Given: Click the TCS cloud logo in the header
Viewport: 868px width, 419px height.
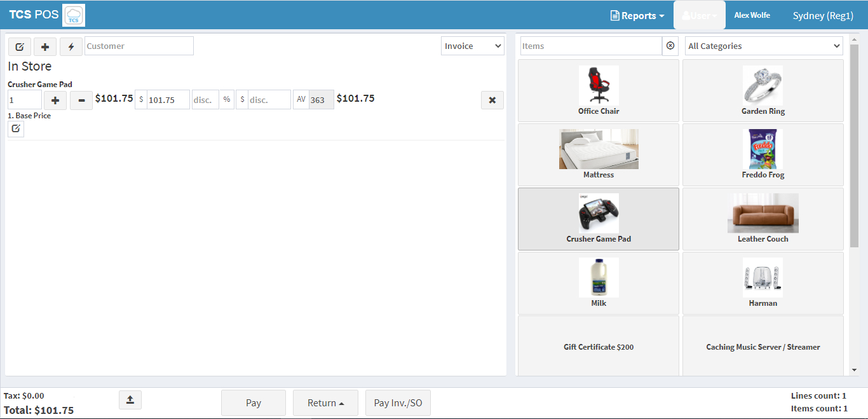Looking at the screenshot, I should coord(73,14).
